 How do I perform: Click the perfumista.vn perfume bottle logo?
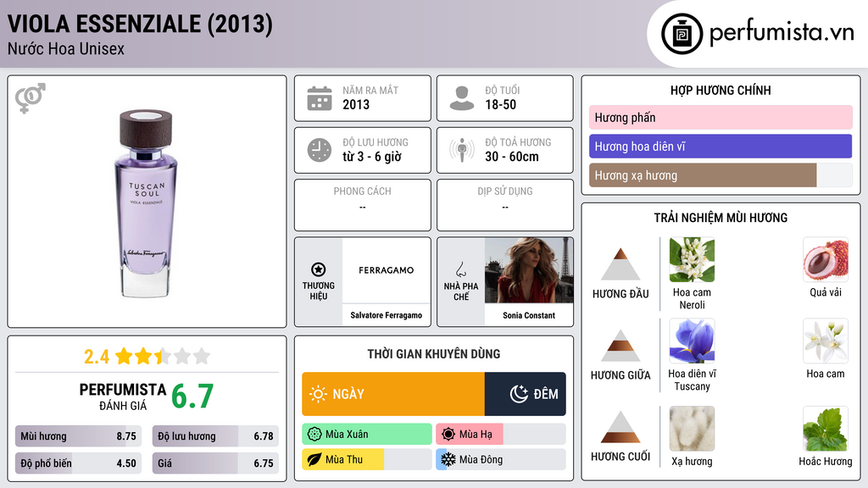click(x=682, y=34)
